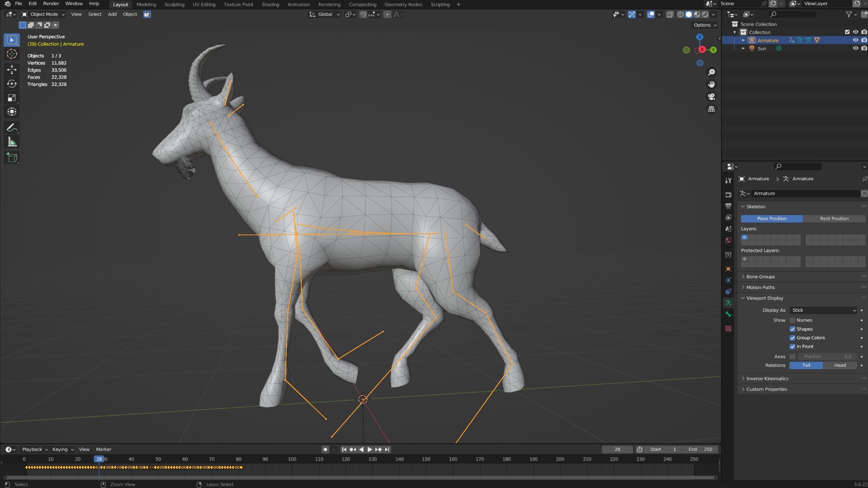Viewport: 868px width, 488px height.
Task: Uncheck the Shapes checkbox
Action: 792,329
